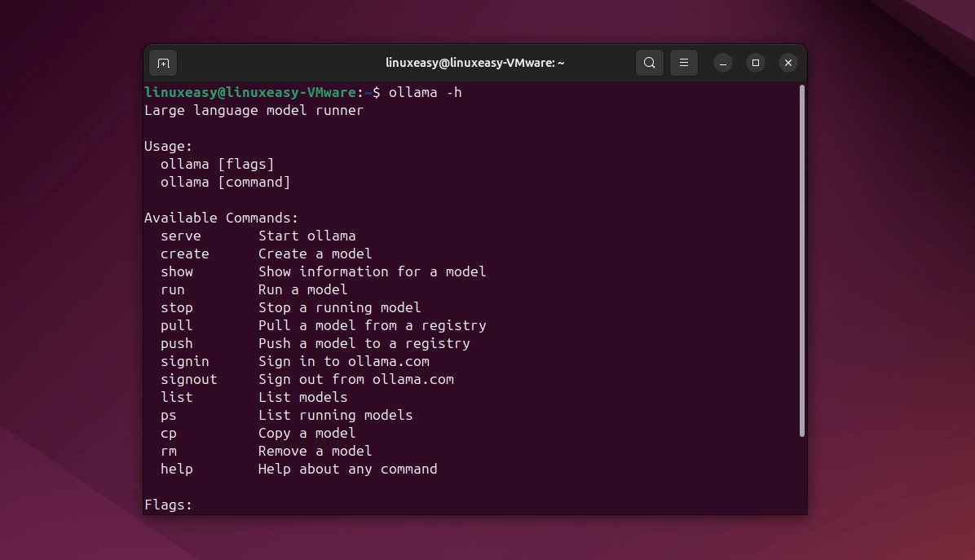Click the 'Flags:' line at the bottom
The image size is (975, 560).
click(168, 505)
